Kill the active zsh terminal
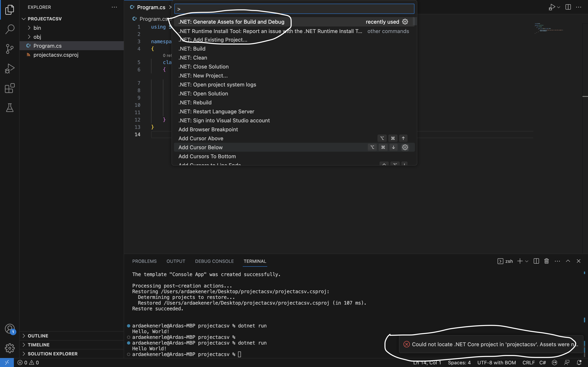588x367 pixels. click(546, 261)
